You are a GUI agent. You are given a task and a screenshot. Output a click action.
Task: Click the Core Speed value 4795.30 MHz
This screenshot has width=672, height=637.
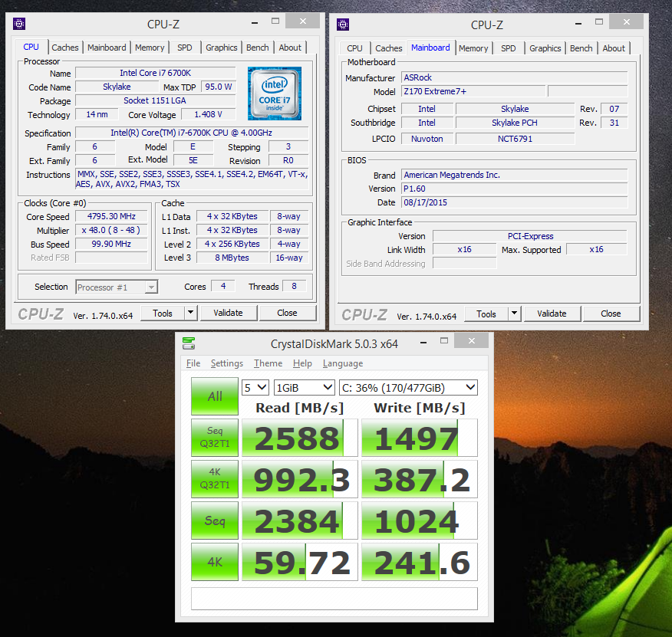111,216
